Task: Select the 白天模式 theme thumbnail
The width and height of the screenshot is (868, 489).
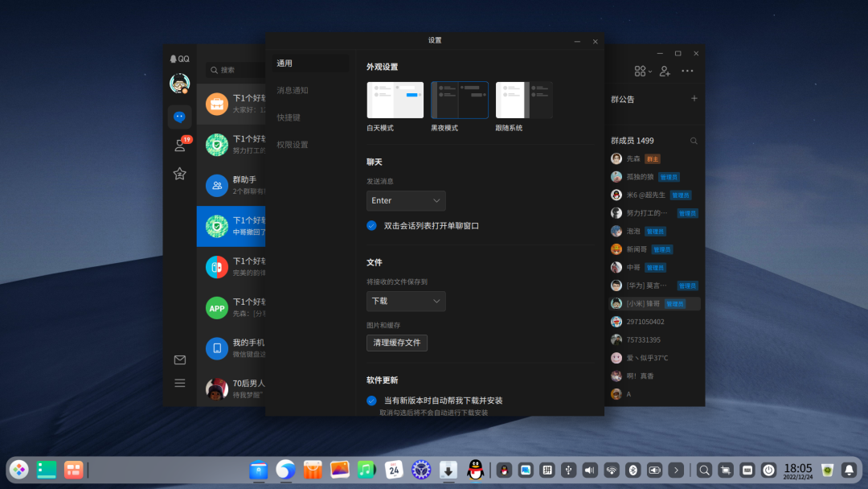Action: click(x=395, y=101)
